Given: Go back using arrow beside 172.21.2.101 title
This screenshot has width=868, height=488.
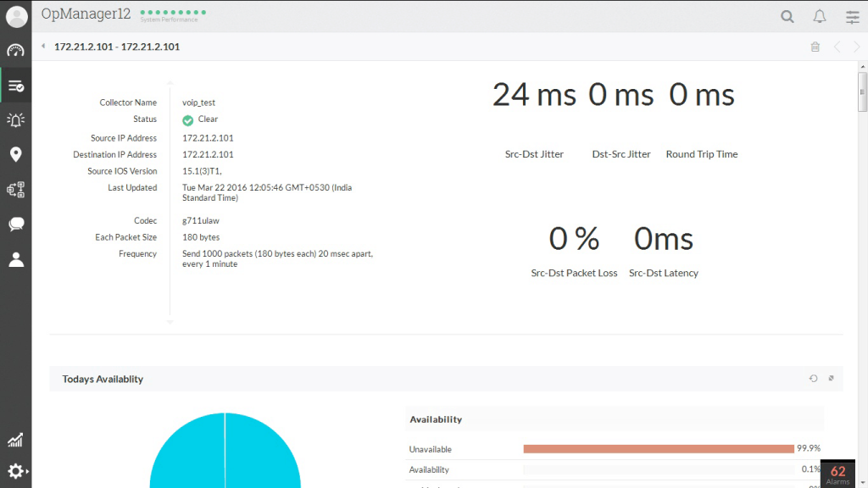Looking at the screenshot, I should point(43,47).
